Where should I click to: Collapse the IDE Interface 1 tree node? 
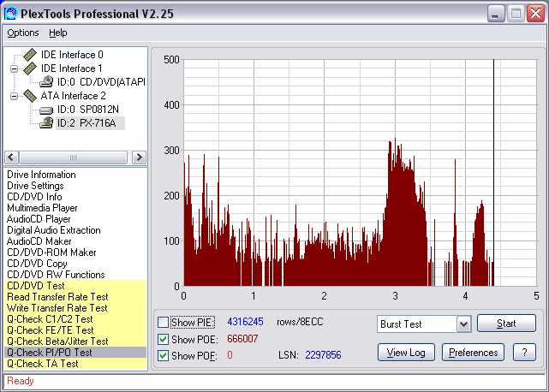click(x=14, y=68)
